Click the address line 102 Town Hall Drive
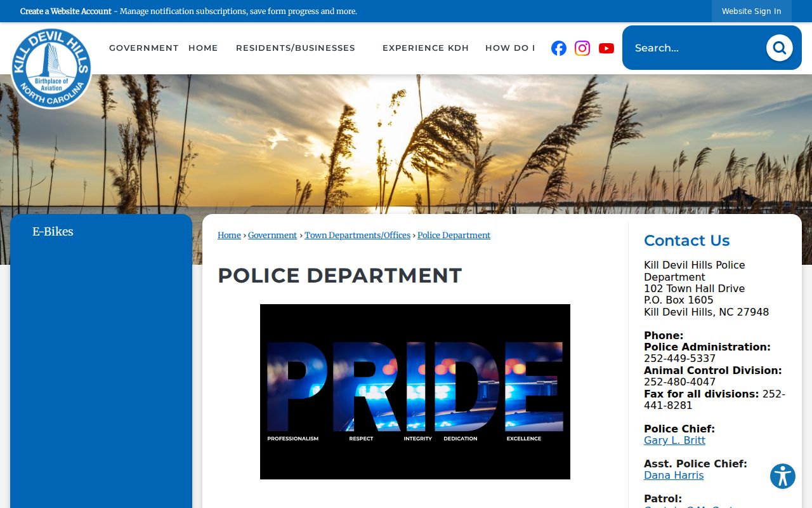This screenshot has width=812, height=508. click(x=694, y=288)
